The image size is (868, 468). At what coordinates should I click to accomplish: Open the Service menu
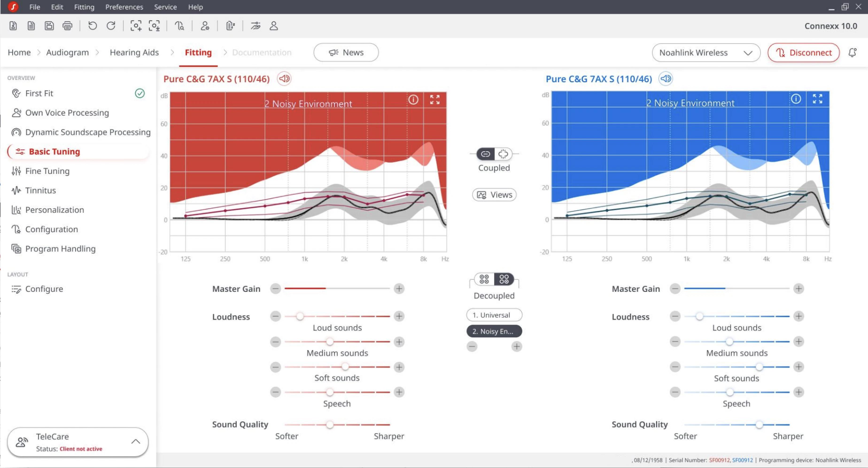coord(165,7)
